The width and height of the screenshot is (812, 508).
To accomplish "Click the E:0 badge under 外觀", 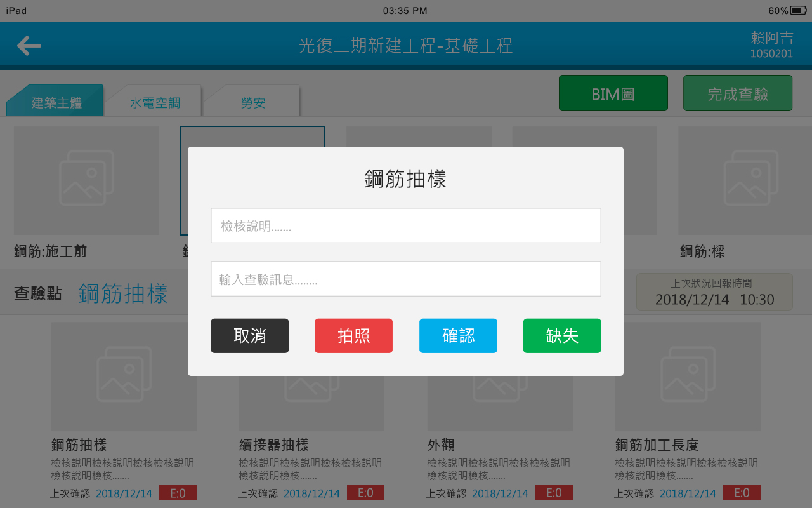I will pyautogui.click(x=554, y=493).
